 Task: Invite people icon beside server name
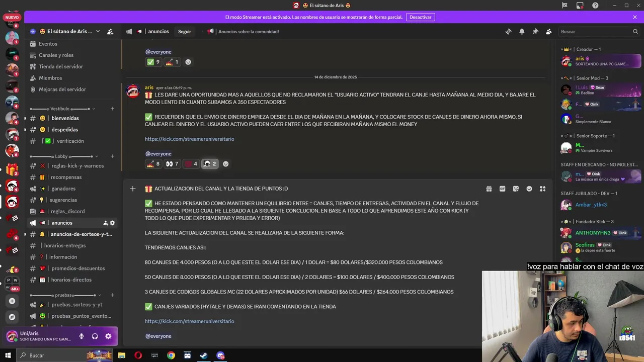110,31
